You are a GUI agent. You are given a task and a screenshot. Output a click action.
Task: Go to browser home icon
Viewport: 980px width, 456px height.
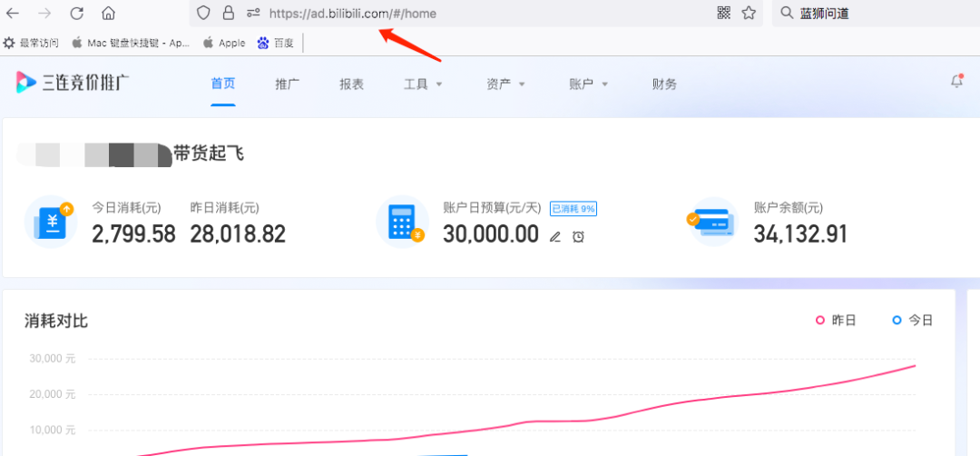pos(109,13)
